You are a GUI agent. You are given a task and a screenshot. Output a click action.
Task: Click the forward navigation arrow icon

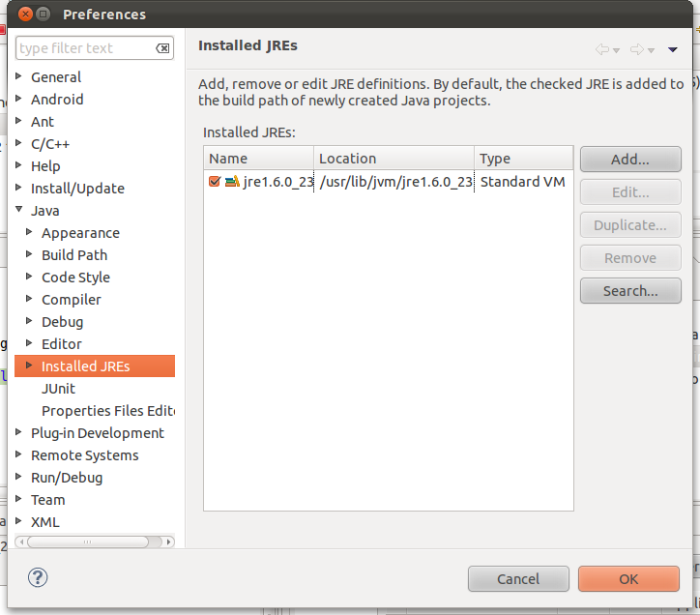click(x=636, y=49)
